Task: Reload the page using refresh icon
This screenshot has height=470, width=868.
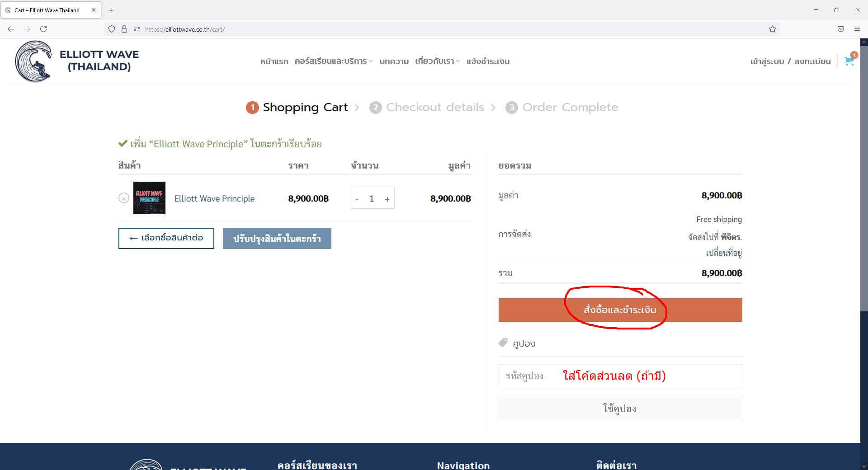Action: point(43,29)
